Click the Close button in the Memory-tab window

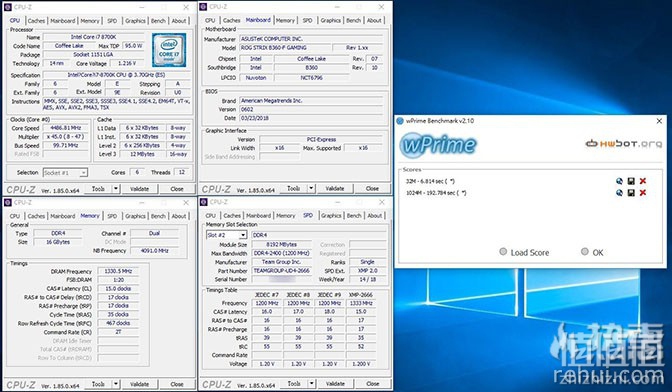177,384
